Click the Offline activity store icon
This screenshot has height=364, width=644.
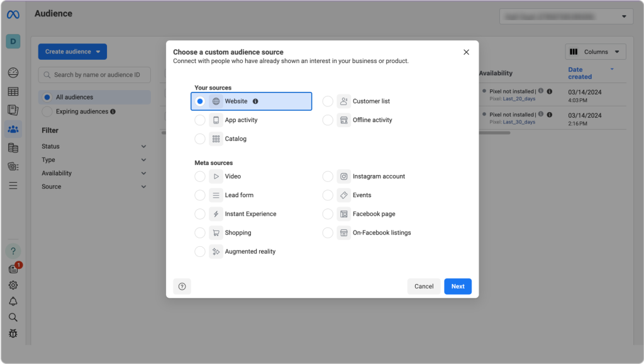coord(344,120)
